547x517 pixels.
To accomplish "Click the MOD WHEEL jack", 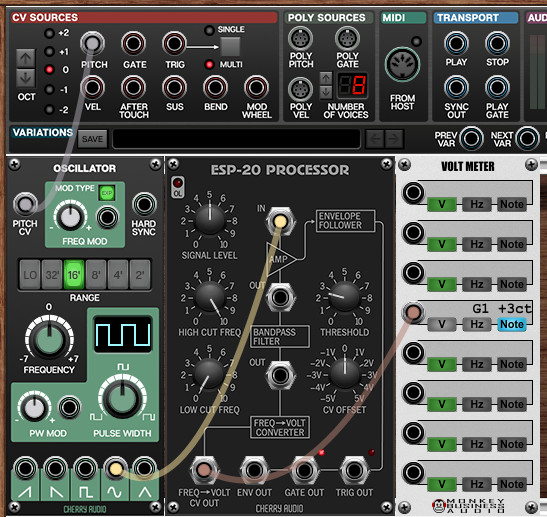I will point(256,88).
